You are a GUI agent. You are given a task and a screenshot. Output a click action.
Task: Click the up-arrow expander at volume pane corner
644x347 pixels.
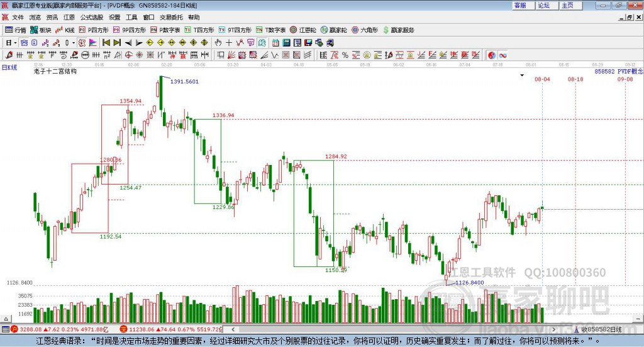(6, 319)
